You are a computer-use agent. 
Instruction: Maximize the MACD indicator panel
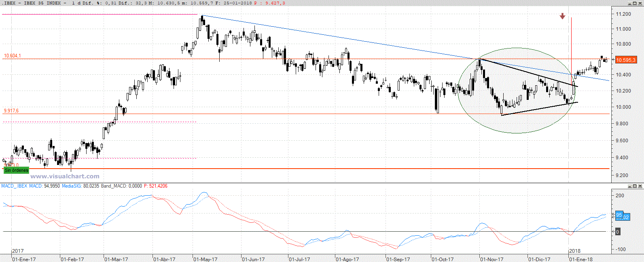click(x=635, y=186)
